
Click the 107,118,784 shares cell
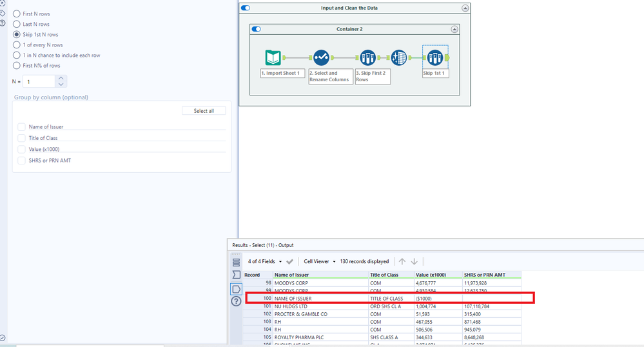click(x=492, y=306)
